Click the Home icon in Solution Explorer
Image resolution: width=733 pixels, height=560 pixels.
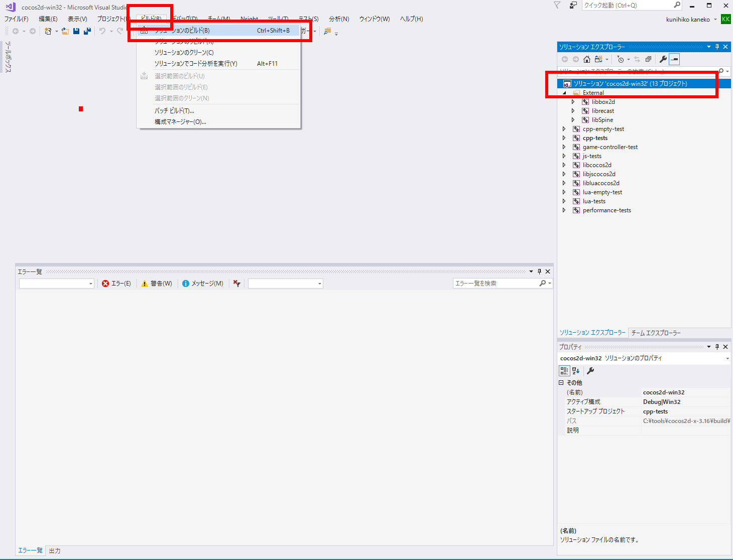(x=586, y=59)
